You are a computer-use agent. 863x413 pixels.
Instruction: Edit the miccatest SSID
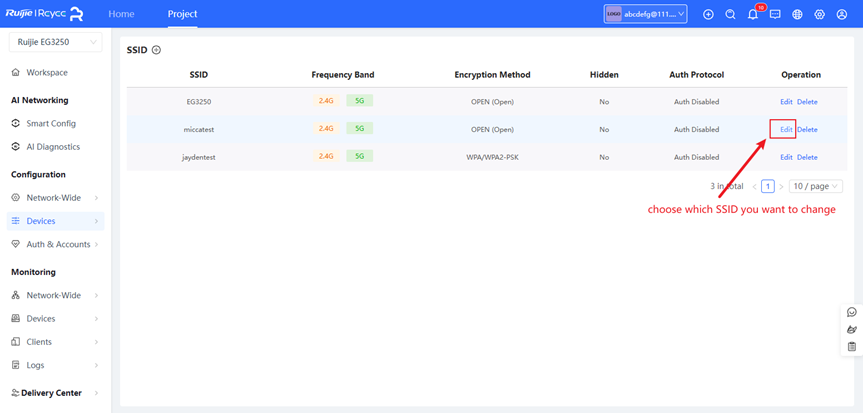(786, 129)
